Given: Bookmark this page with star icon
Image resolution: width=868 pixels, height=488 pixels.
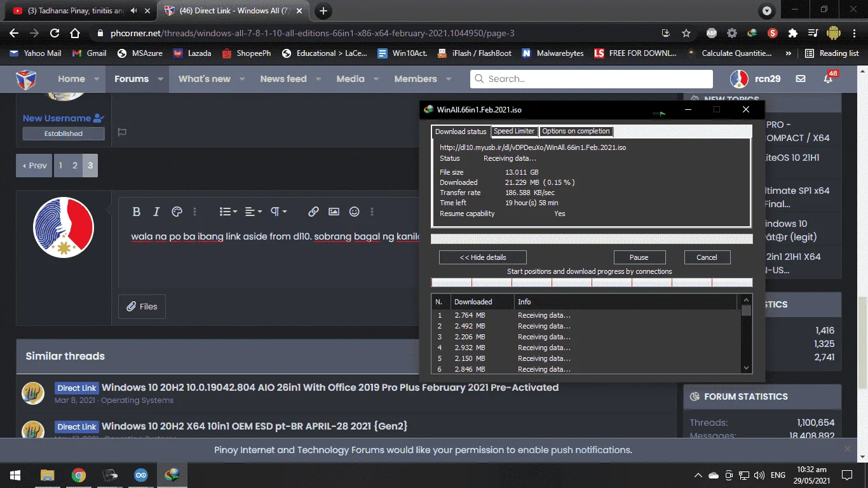Looking at the screenshot, I should coord(686,33).
